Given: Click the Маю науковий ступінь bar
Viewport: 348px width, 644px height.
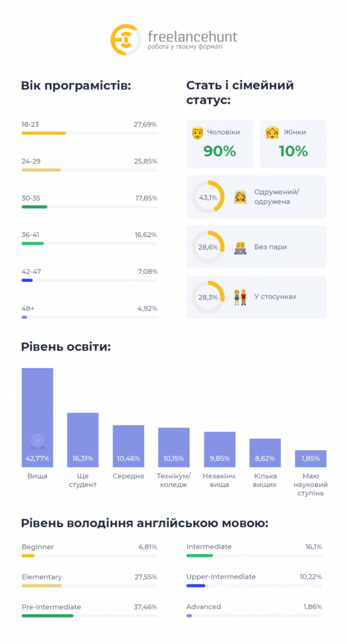Looking at the screenshot, I should pos(311,458).
